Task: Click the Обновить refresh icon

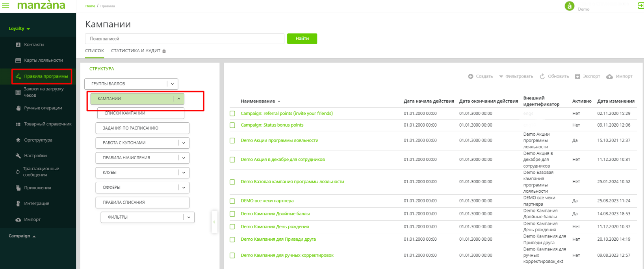Action: [x=542, y=76]
